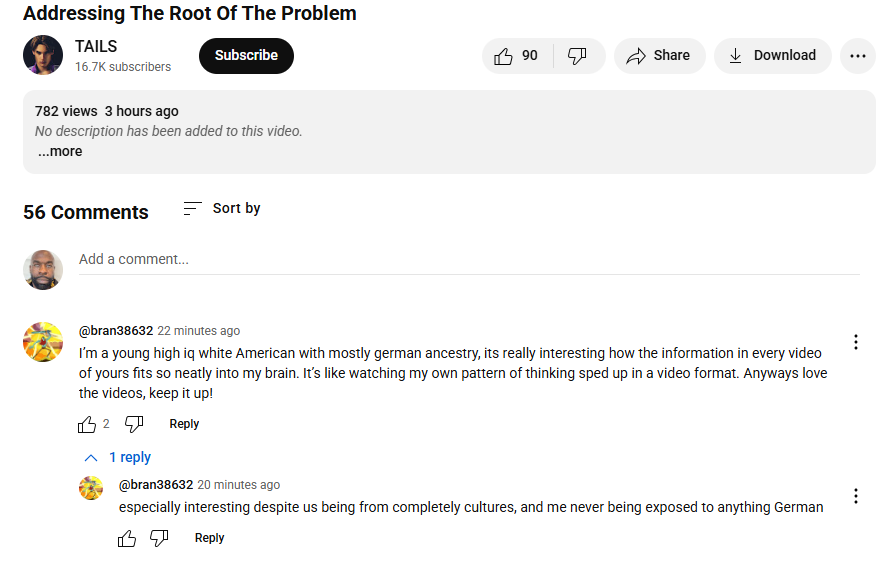Image resolution: width=884 pixels, height=567 pixels.
Task: Click the Share arrow button
Action: 659,56
